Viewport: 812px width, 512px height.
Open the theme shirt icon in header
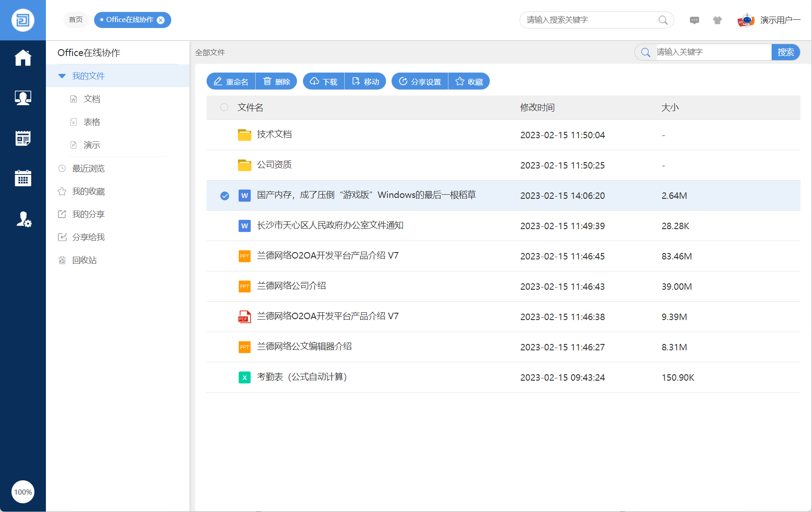pyautogui.click(x=717, y=20)
